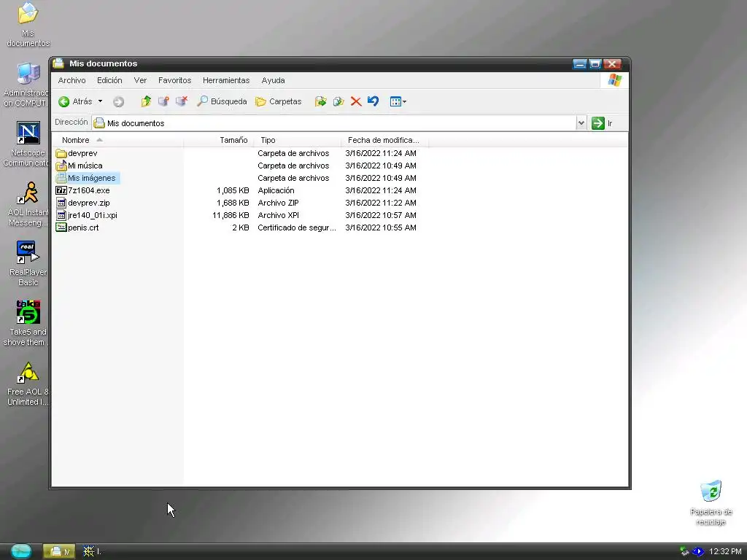The height and width of the screenshot is (560, 747).
Task: Select the Mi música folder
Action: point(79,166)
